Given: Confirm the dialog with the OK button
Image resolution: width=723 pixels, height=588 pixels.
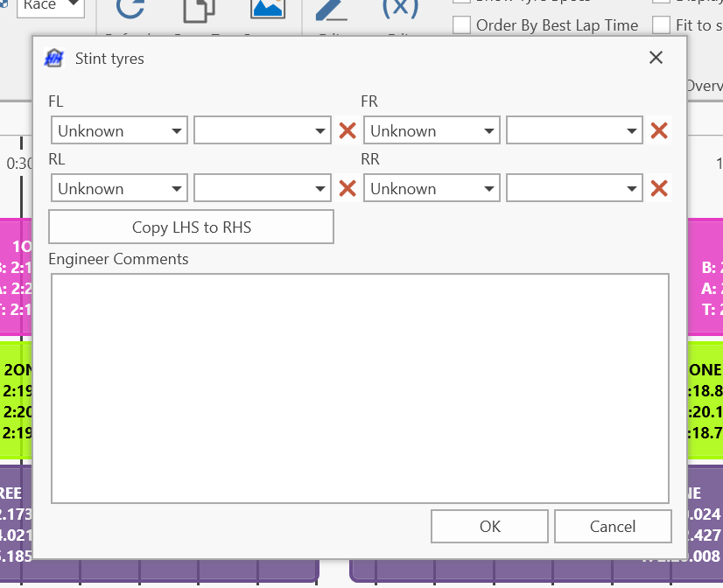Looking at the screenshot, I should point(489,526).
